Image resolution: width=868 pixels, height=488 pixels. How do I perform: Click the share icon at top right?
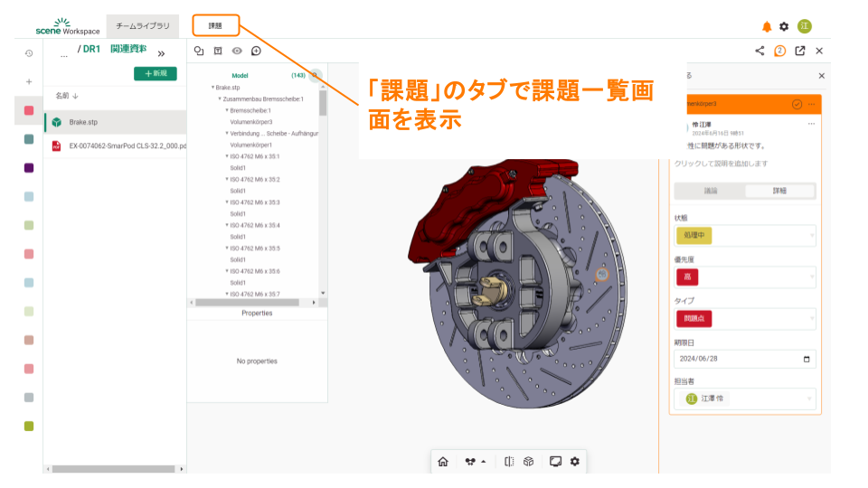point(759,52)
